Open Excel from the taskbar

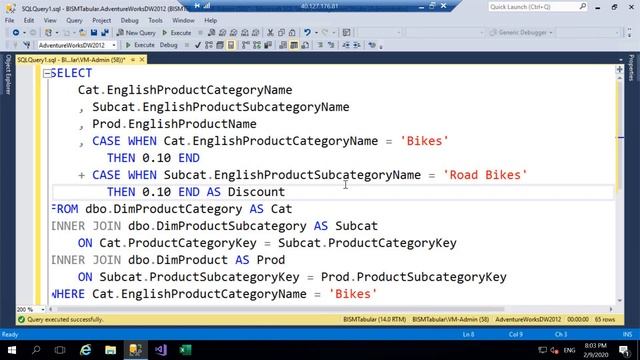[185, 350]
